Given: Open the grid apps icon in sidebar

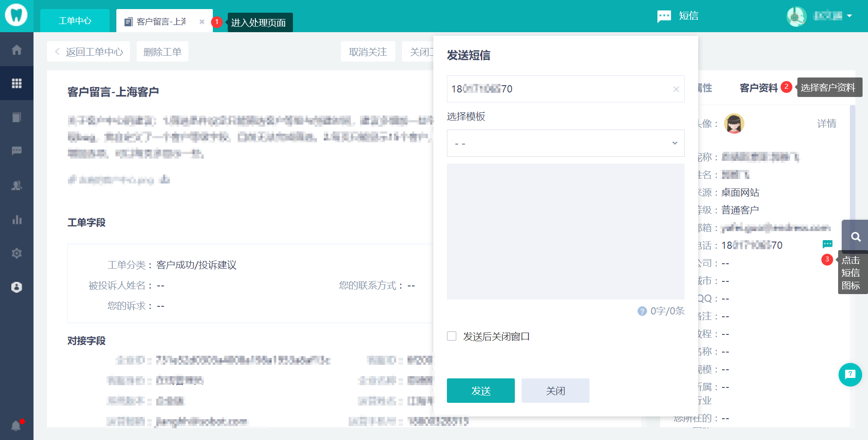Looking at the screenshot, I should point(17,83).
